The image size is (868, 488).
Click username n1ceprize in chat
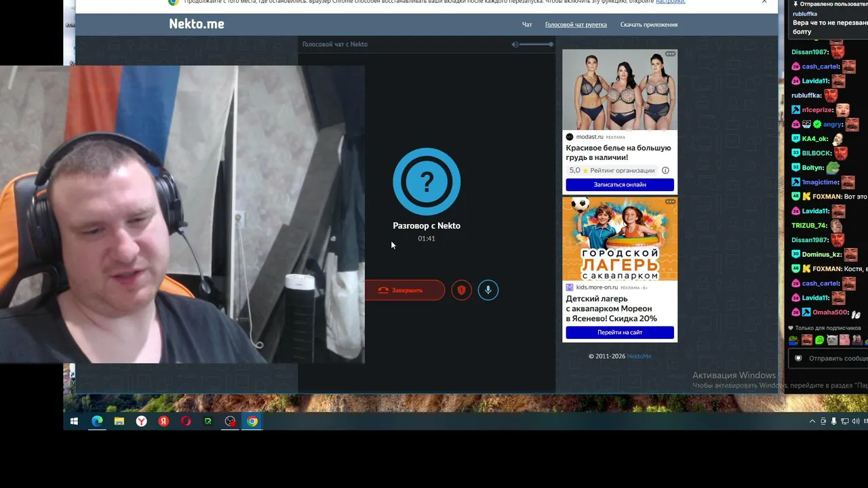(818, 110)
